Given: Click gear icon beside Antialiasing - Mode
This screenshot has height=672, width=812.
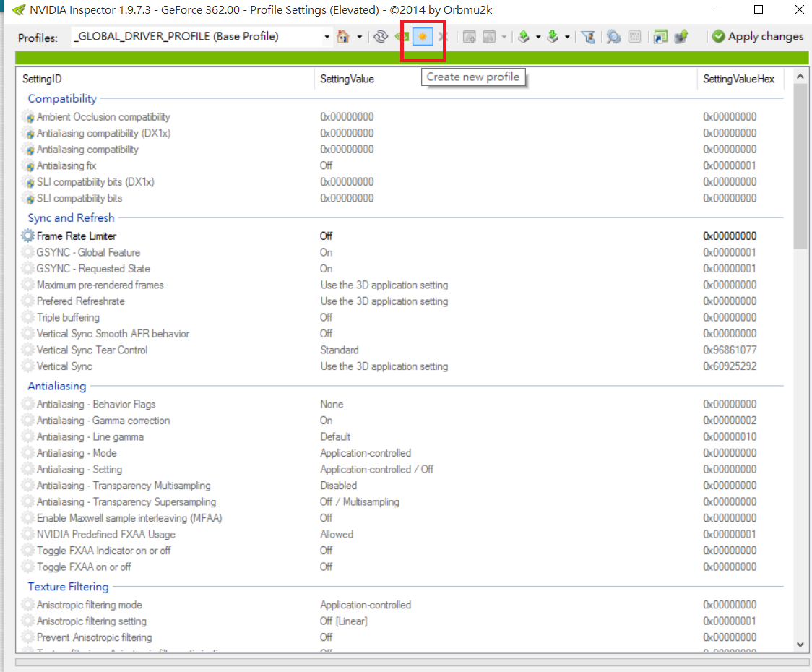Looking at the screenshot, I should (28, 453).
